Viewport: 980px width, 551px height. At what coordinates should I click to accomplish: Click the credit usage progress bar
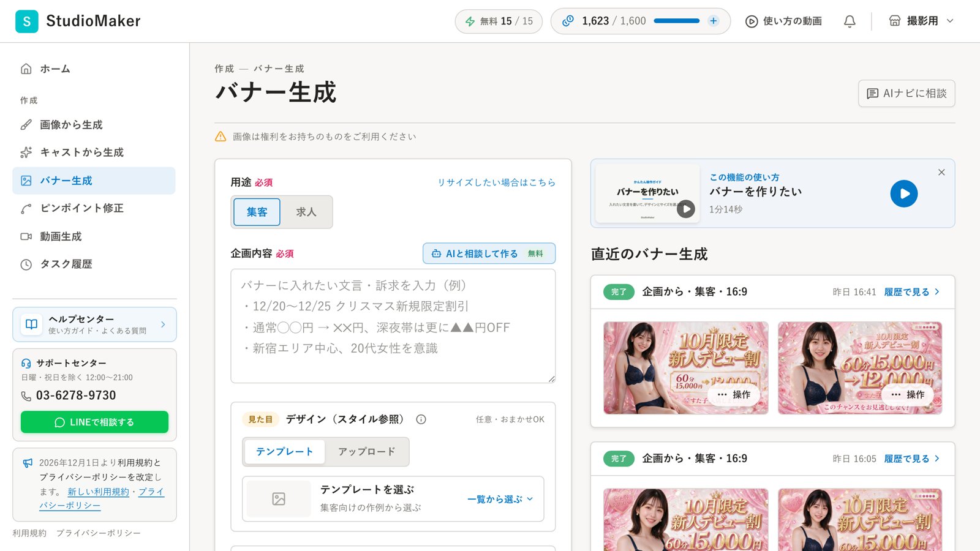tap(676, 21)
